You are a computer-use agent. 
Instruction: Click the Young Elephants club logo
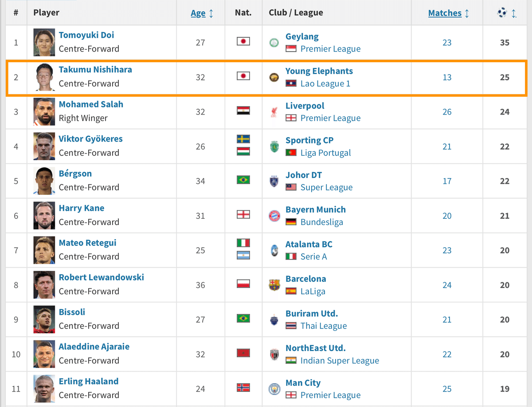(274, 77)
